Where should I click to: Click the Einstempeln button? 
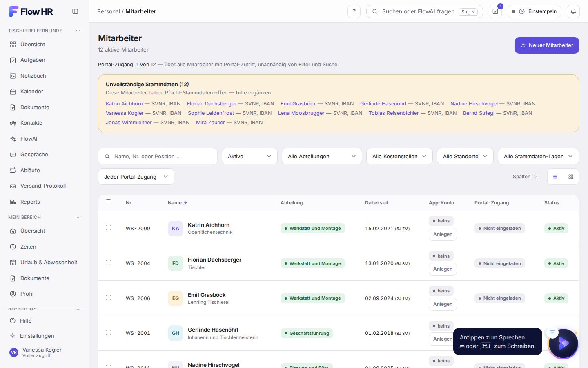(x=534, y=11)
